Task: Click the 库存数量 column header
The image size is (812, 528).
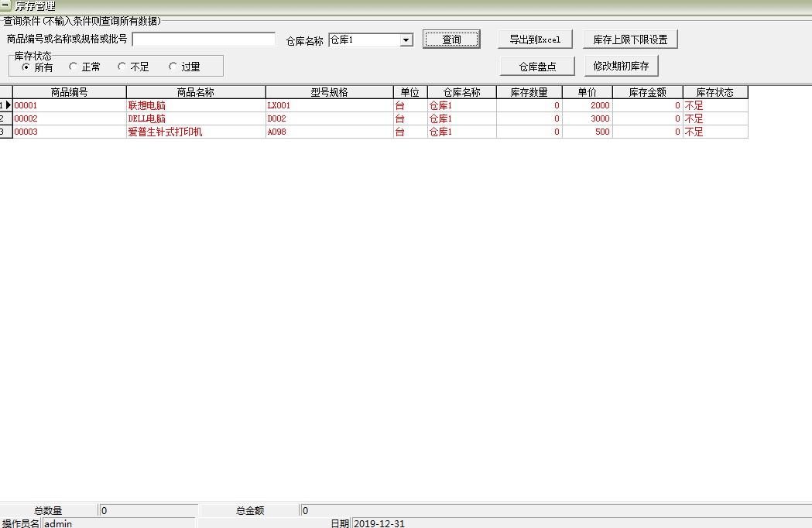Action: 529,92
